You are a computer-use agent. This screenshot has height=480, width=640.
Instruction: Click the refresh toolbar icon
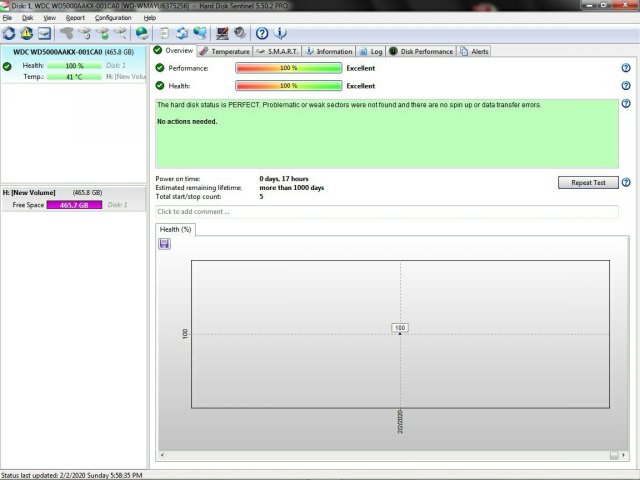(9, 33)
